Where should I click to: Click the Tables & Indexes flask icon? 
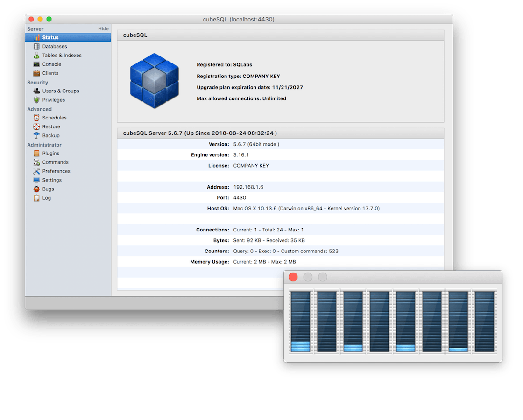tap(37, 56)
